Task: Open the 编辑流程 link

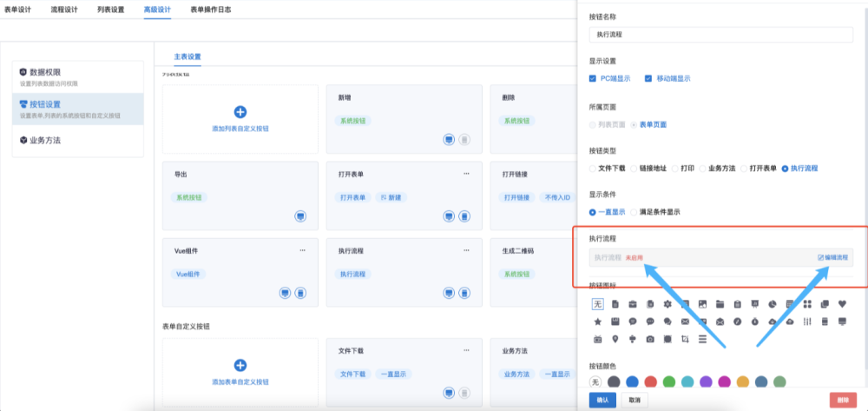Action: (833, 258)
